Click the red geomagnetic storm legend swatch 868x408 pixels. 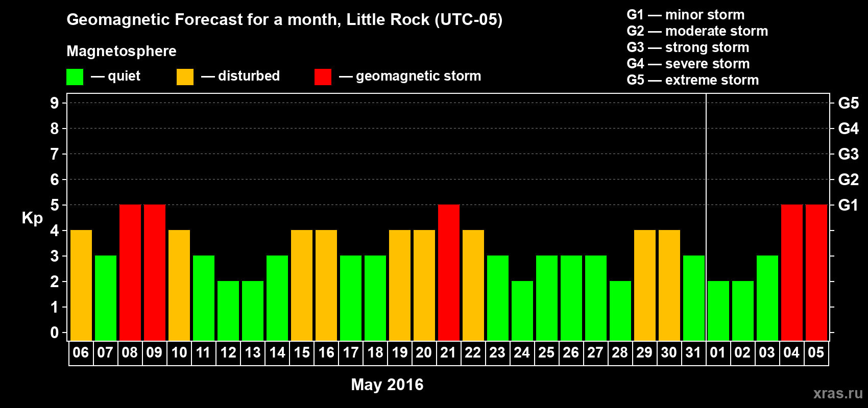[x=323, y=77]
